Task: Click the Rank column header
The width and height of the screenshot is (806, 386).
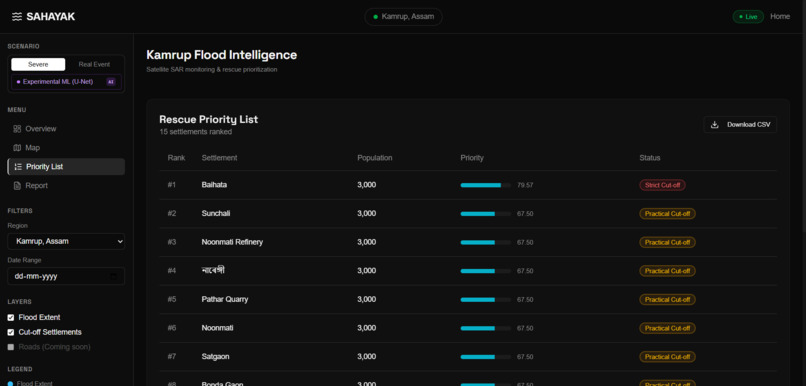Action: [176, 158]
